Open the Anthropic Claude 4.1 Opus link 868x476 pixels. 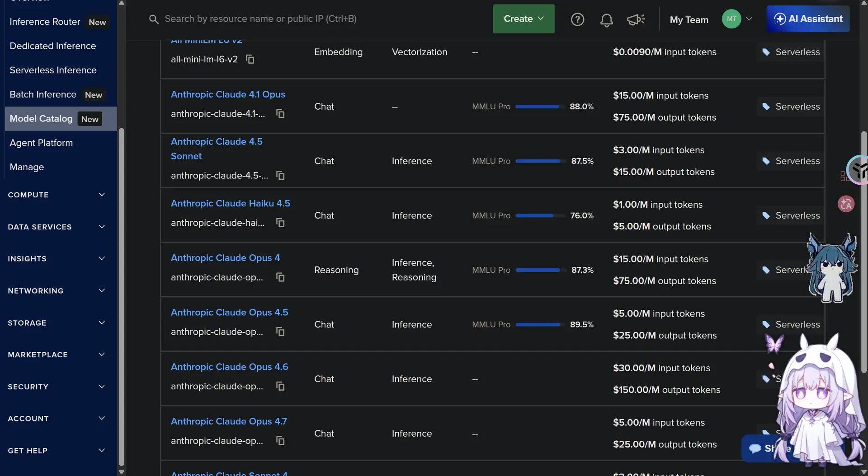(228, 94)
